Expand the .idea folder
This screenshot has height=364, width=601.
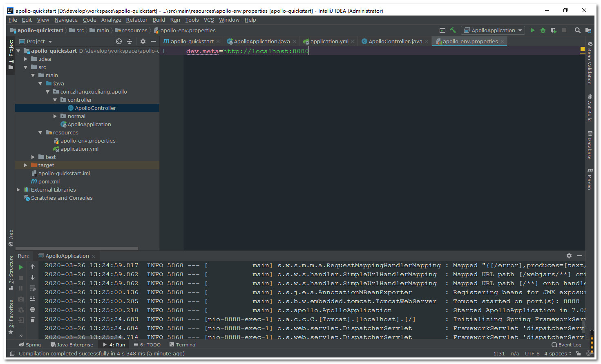(26, 59)
